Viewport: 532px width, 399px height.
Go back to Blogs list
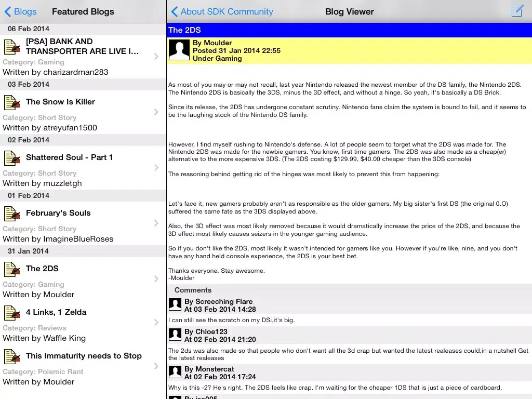pyautogui.click(x=20, y=11)
